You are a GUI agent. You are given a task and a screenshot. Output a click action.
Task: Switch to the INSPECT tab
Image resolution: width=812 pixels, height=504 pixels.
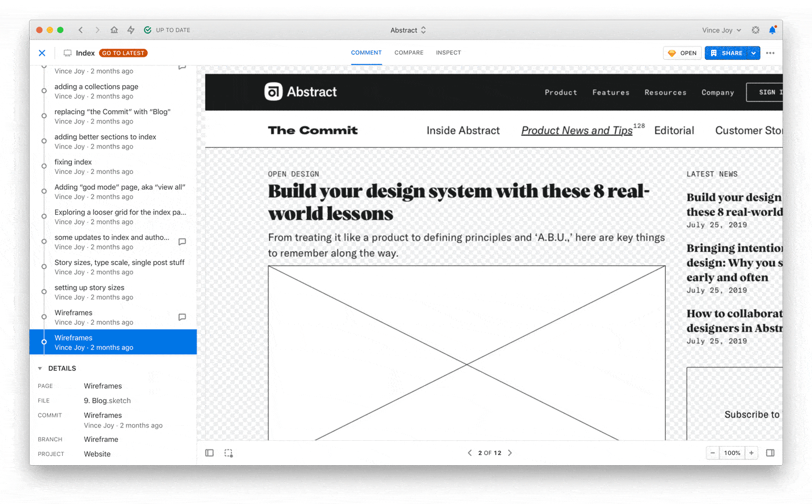pos(448,53)
